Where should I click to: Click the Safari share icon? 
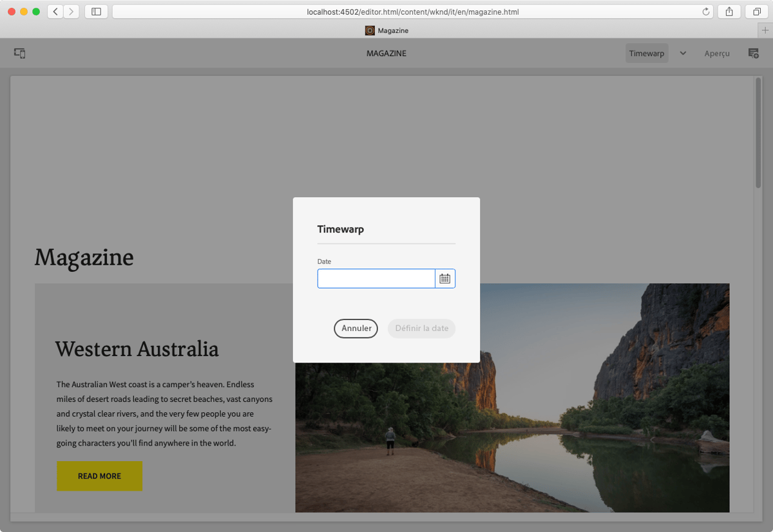[x=729, y=11]
